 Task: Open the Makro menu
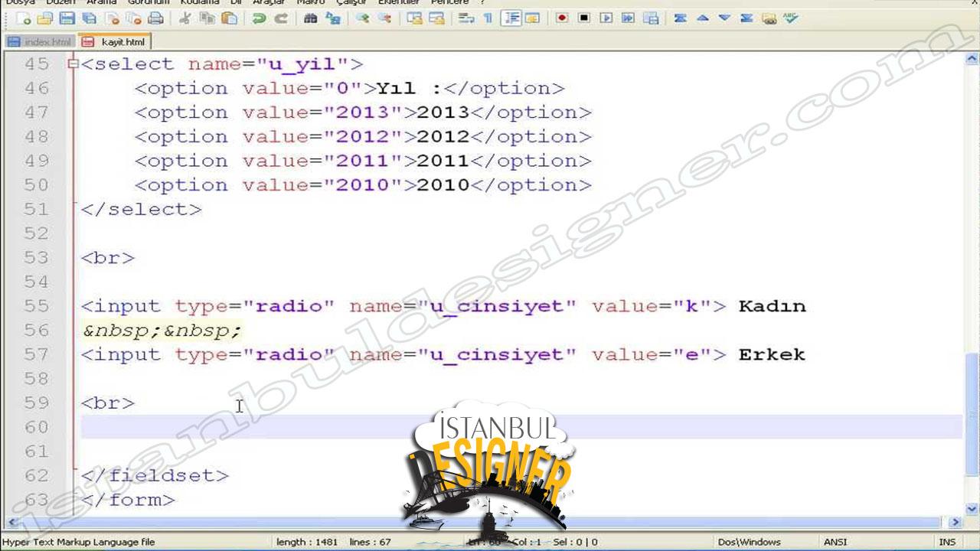311,3
